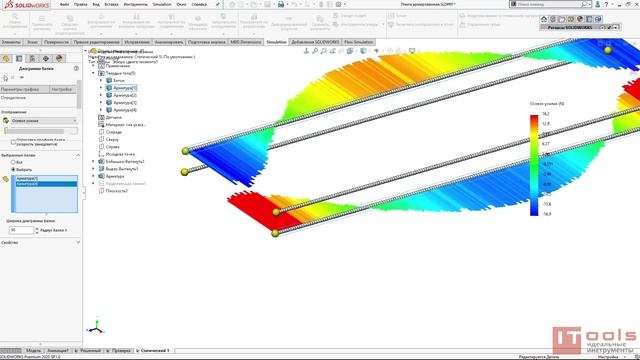
Task: Open the ConfigurationManager tab icon
Action: [x=32, y=59]
